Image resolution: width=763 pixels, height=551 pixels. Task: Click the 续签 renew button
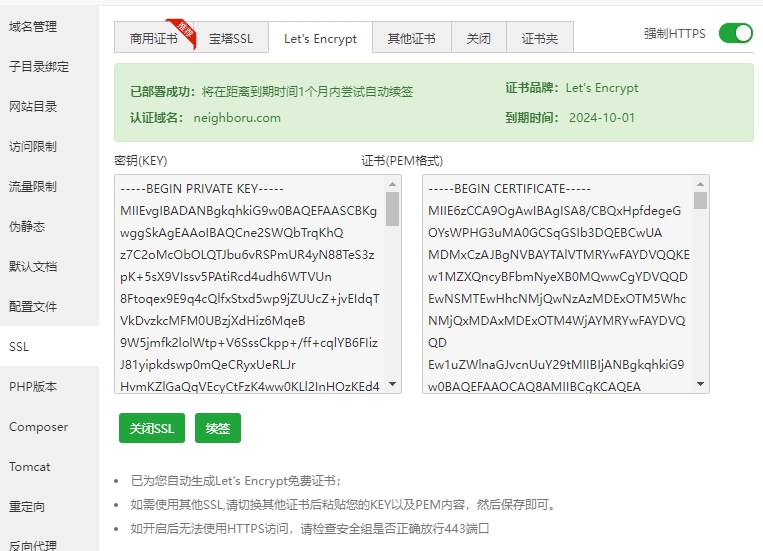(218, 428)
